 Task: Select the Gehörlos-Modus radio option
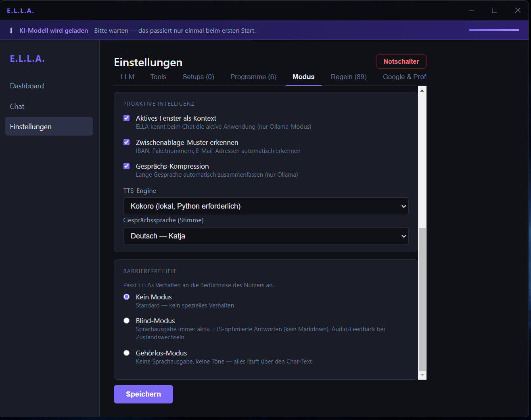pos(127,353)
